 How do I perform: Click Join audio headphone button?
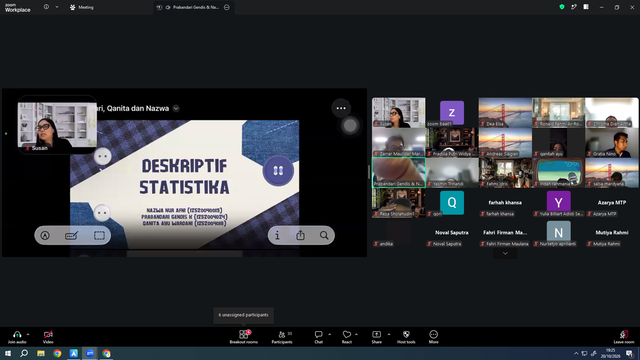(x=17, y=337)
